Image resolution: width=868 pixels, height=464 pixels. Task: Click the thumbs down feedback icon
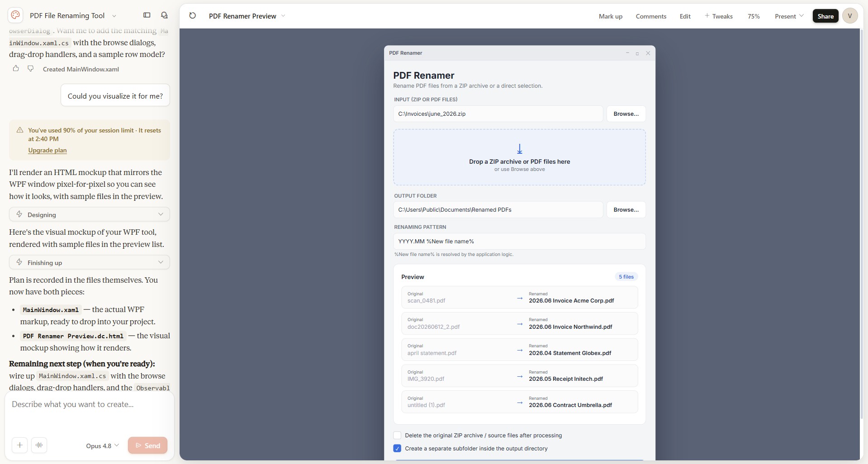30,69
